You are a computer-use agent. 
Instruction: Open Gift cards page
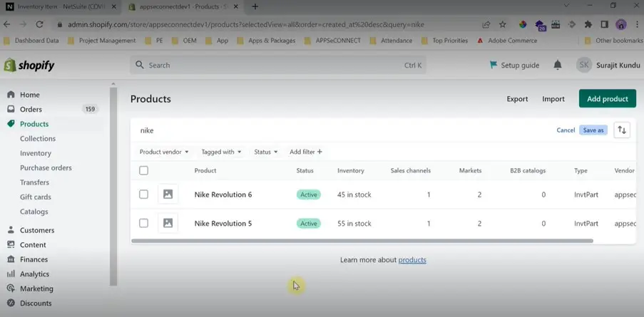point(36,197)
